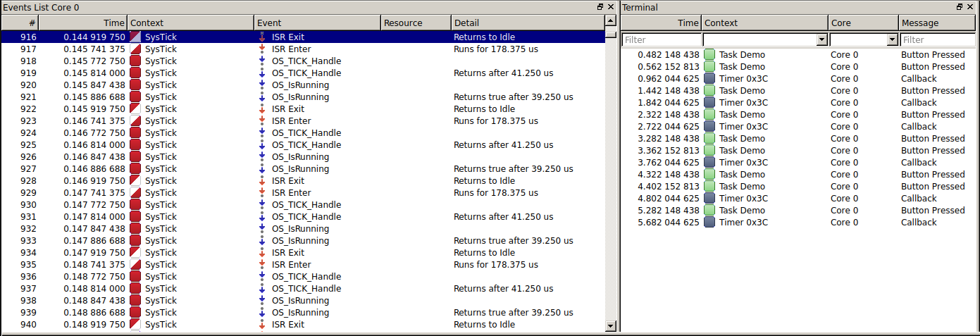980x336 pixels.
Task: Click the ISR Exit arrow icon in row 922
Action: [262, 109]
